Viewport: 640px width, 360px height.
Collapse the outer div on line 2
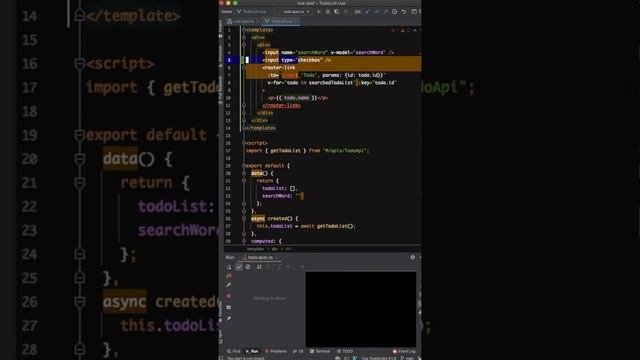point(244,38)
